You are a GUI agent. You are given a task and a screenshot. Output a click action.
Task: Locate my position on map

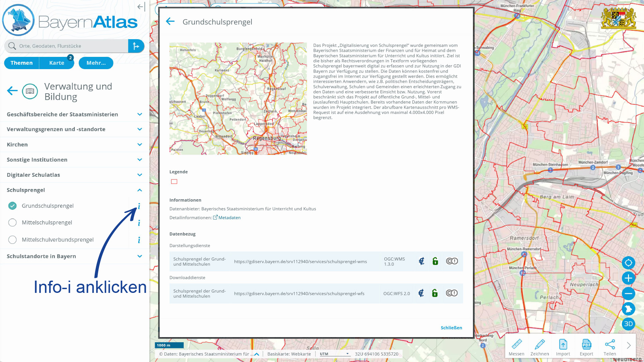(628, 263)
